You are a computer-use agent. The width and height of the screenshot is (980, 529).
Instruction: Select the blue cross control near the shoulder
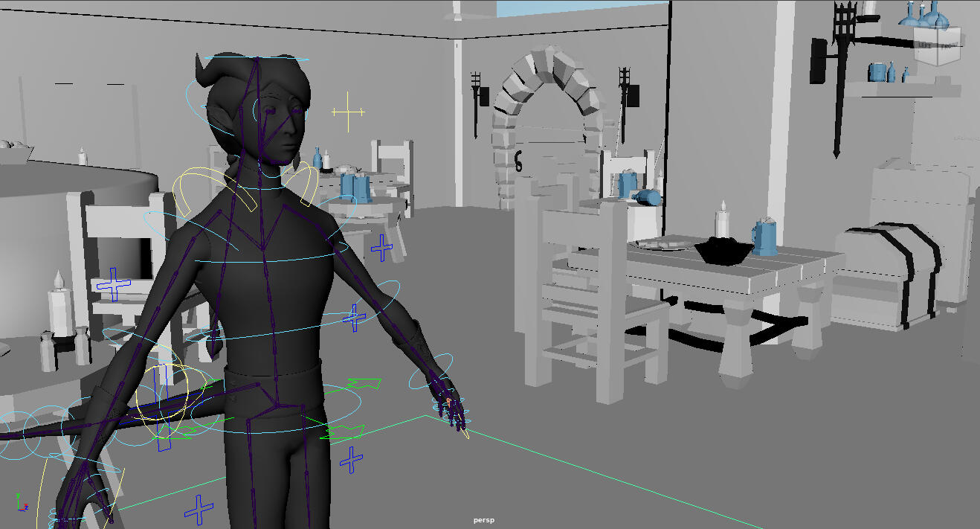[x=382, y=248]
